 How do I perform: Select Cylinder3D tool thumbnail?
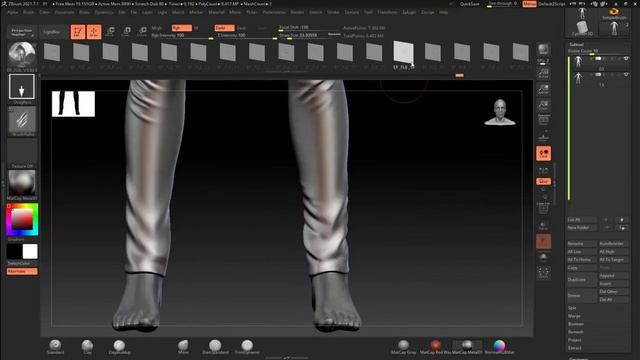point(582,29)
